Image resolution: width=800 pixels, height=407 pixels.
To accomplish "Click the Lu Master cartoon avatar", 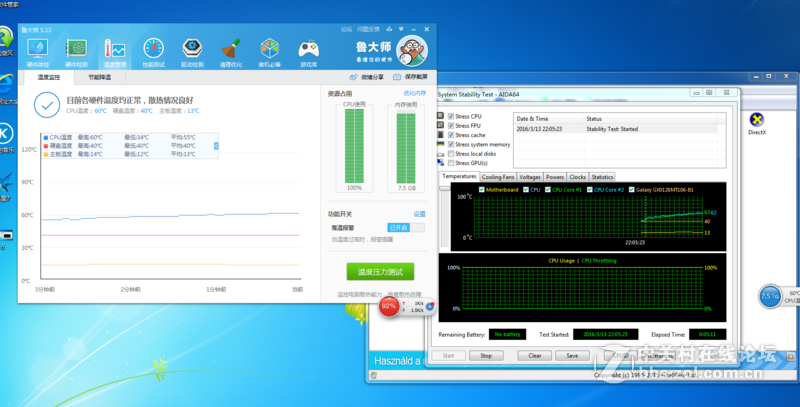I will coord(412,51).
